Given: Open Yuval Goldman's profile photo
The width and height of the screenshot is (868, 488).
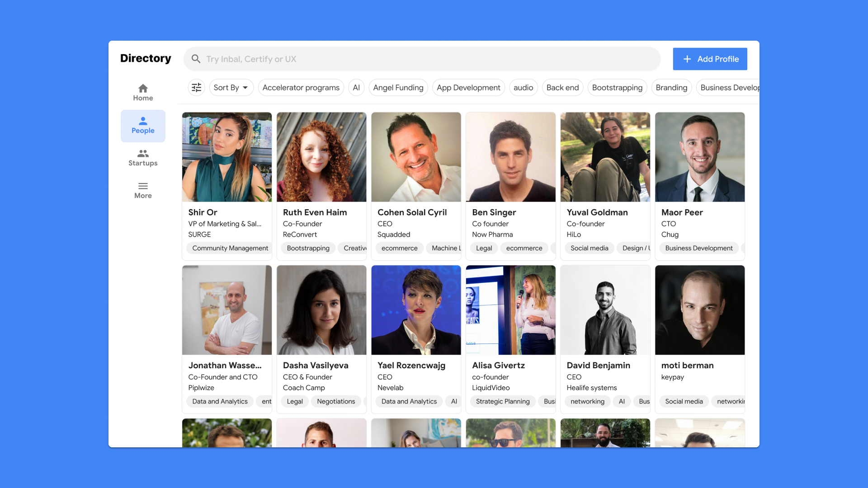Looking at the screenshot, I should tap(605, 157).
